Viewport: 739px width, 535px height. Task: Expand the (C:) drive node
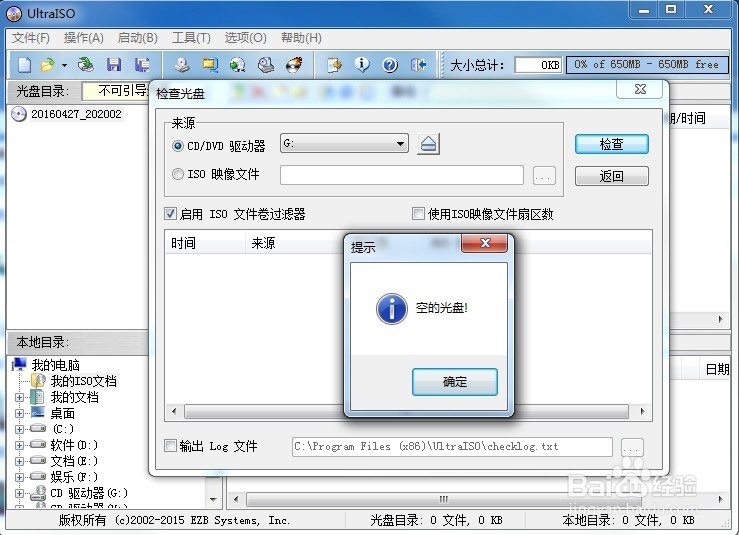19,429
